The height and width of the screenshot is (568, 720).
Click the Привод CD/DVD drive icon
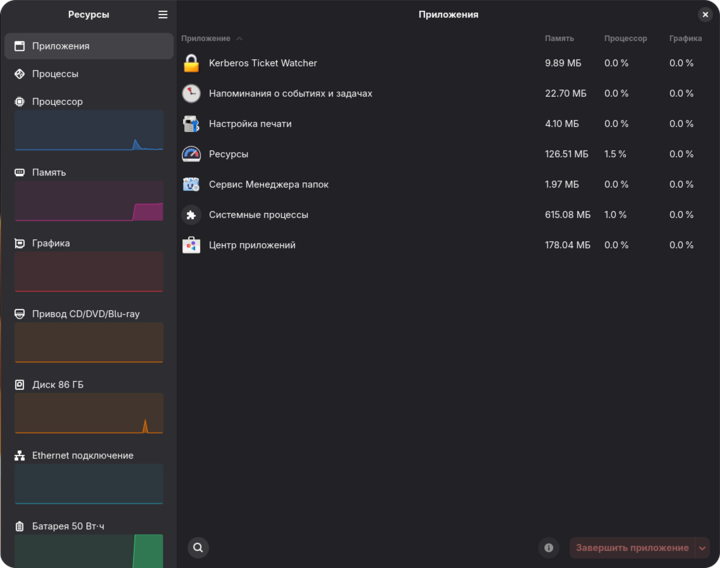(19, 314)
